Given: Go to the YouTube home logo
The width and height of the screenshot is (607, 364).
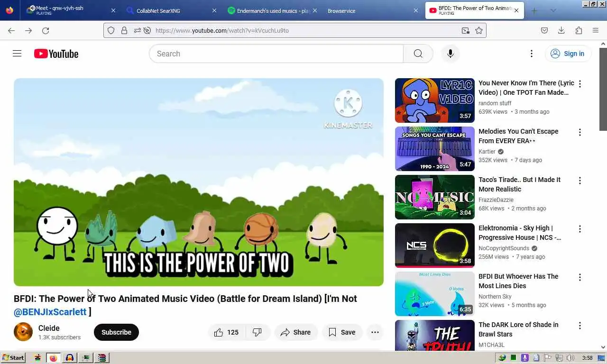Looking at the screenshot, I should tap(56, 54).
